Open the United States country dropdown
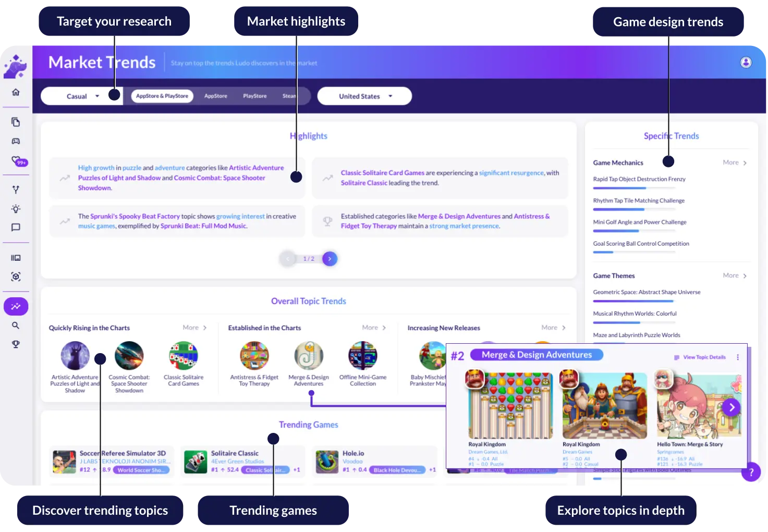 (364, 96)
